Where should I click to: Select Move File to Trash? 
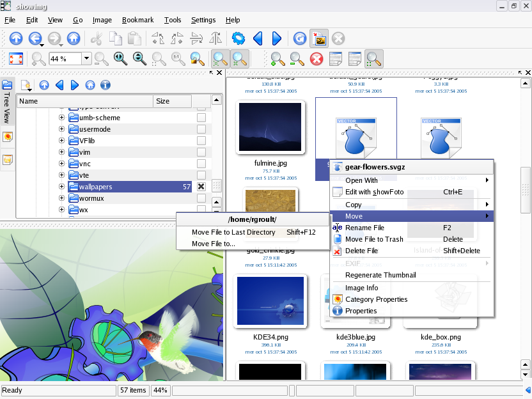click(x=412, y=239)
